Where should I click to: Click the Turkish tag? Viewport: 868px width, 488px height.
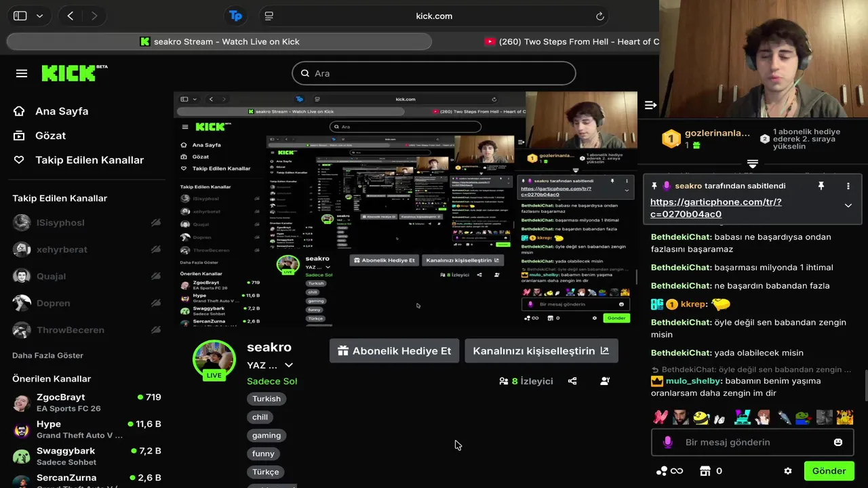(267, 399)
